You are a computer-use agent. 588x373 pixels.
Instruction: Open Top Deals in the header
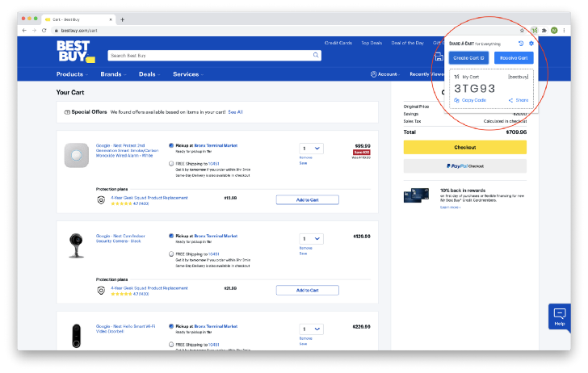coord(372,43)
